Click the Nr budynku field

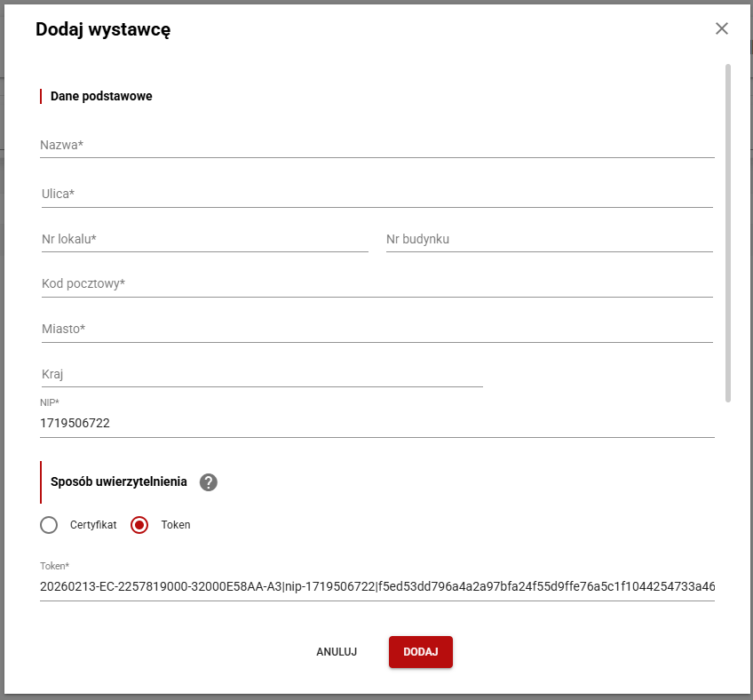pyautogui.click(x=549, y=239)
